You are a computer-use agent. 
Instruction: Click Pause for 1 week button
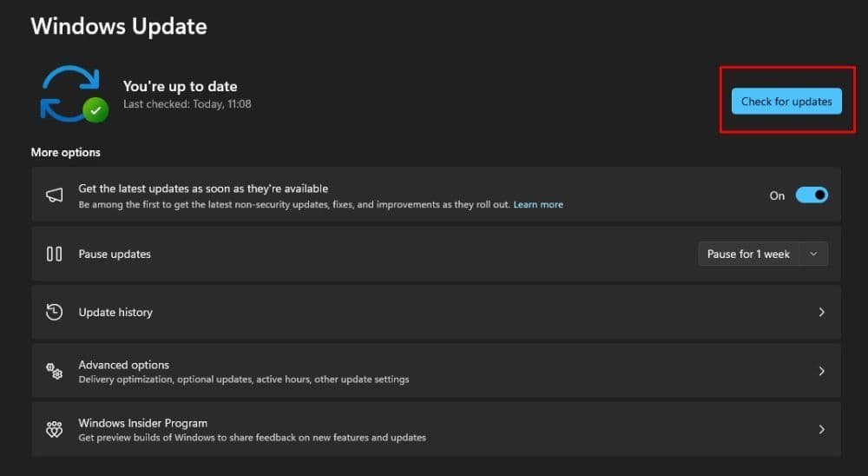[x=748, y=254]
